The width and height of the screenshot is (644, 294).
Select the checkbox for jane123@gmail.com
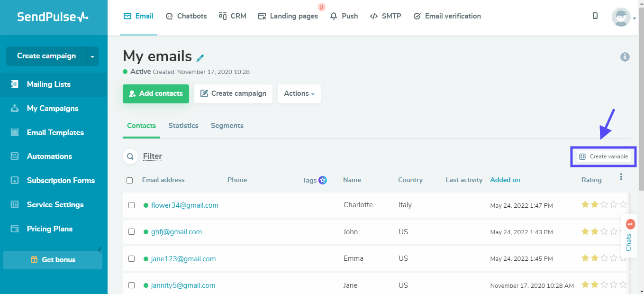click(x=132, y=259)
